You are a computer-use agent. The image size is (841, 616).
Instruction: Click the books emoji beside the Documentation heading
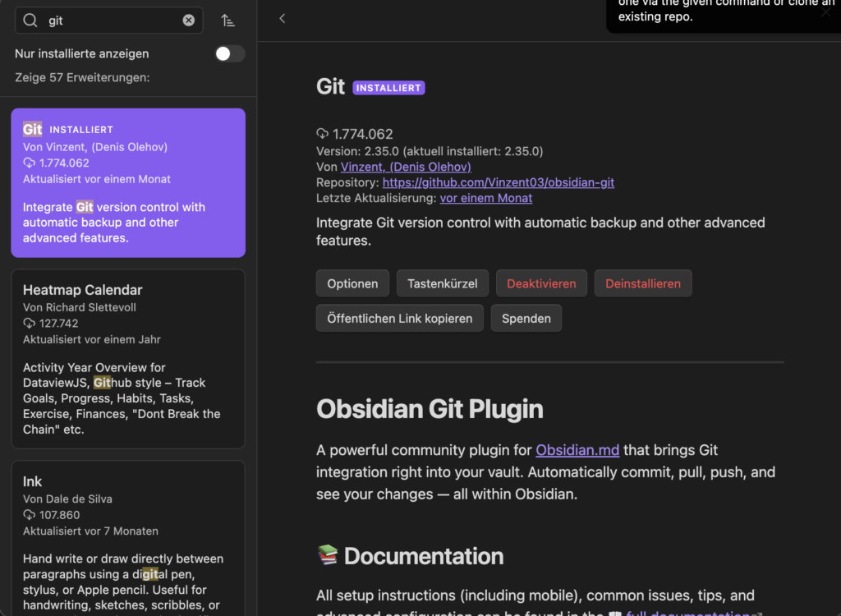[x=328, y=556]
